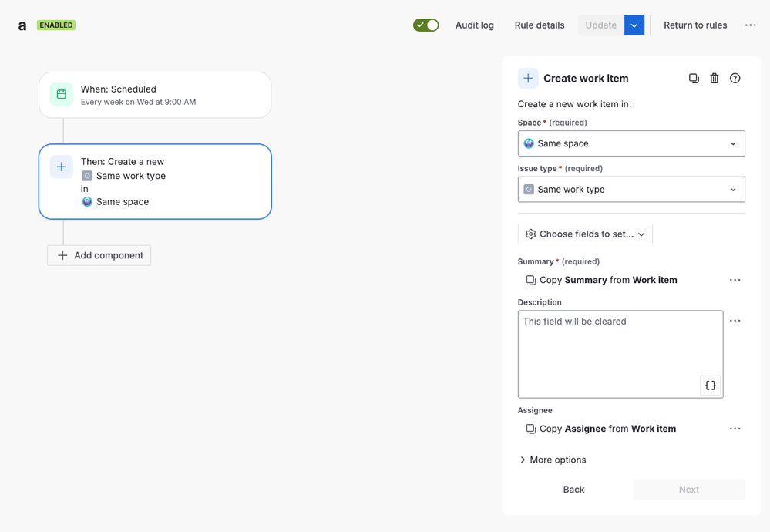Insert smart value with braces button

[710, 386]
